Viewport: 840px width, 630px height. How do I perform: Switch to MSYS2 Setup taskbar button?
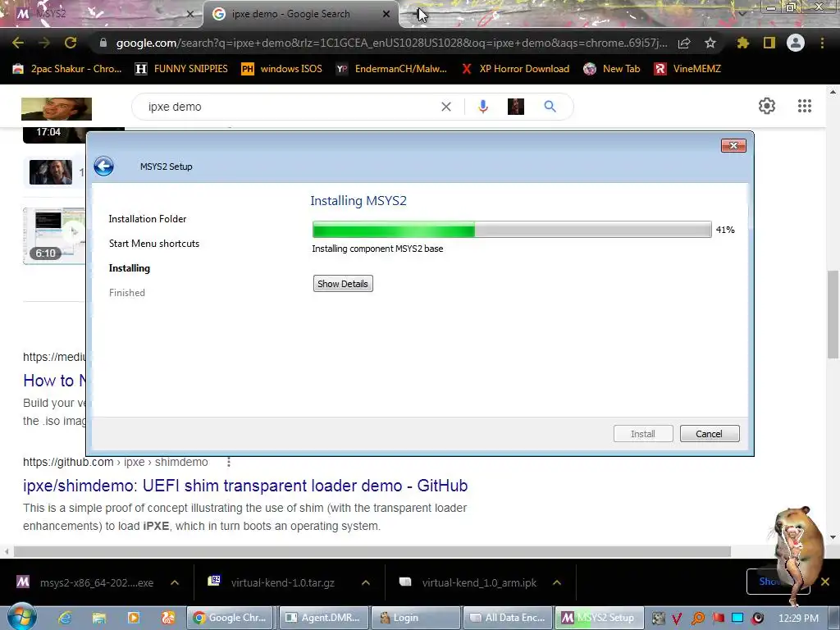[x=599, y=618]
